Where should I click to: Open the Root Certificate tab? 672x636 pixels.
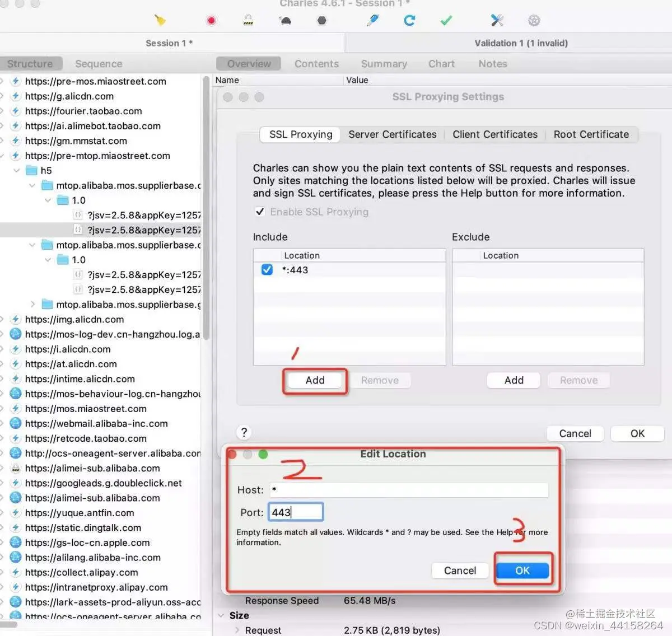[591, 134]
